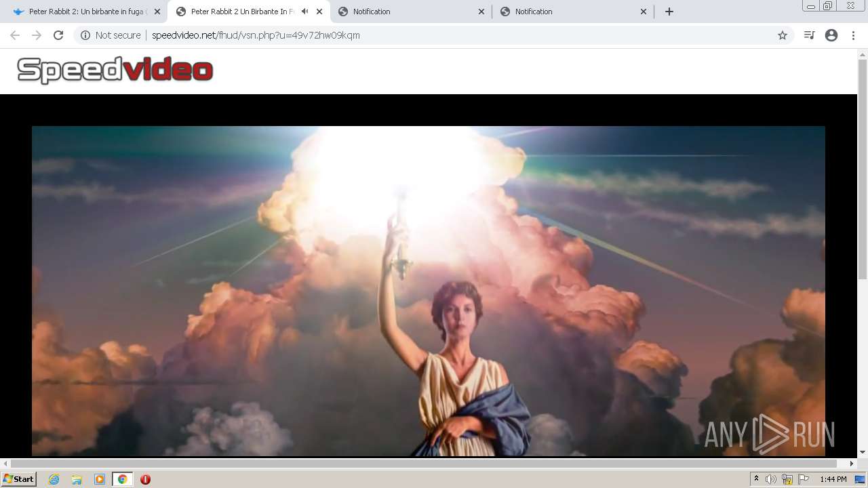Close the first Peter Rabbit tab
Viewport: 868px width, 488px height.
pos(157,12)
